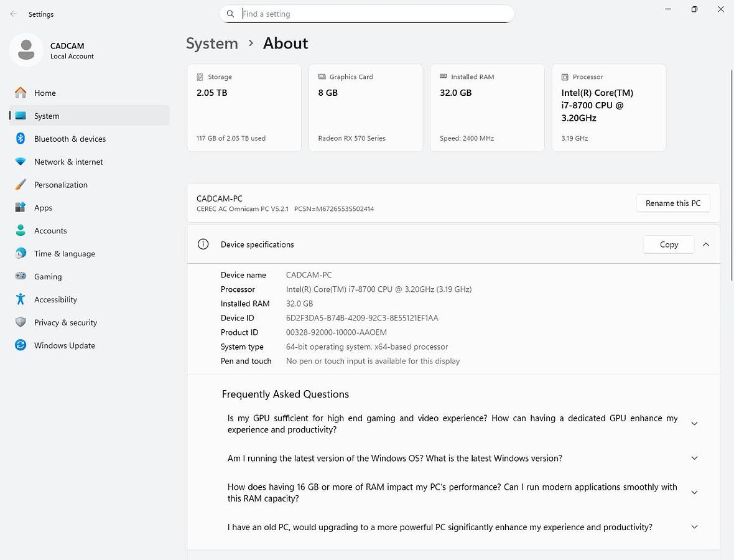This screenshot has width=734, height=560.
Task: Open the Gaming controller icon
Action: pos(21,276)
